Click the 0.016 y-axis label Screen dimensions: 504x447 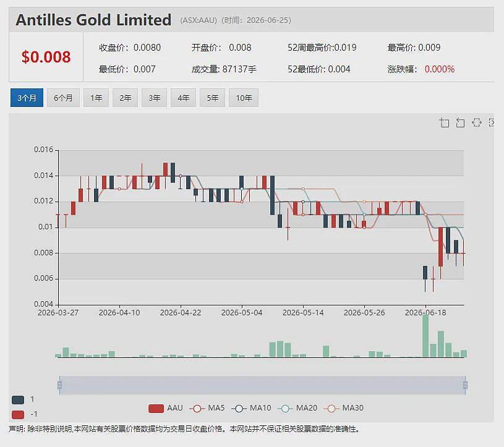click(x=43, y=150)
